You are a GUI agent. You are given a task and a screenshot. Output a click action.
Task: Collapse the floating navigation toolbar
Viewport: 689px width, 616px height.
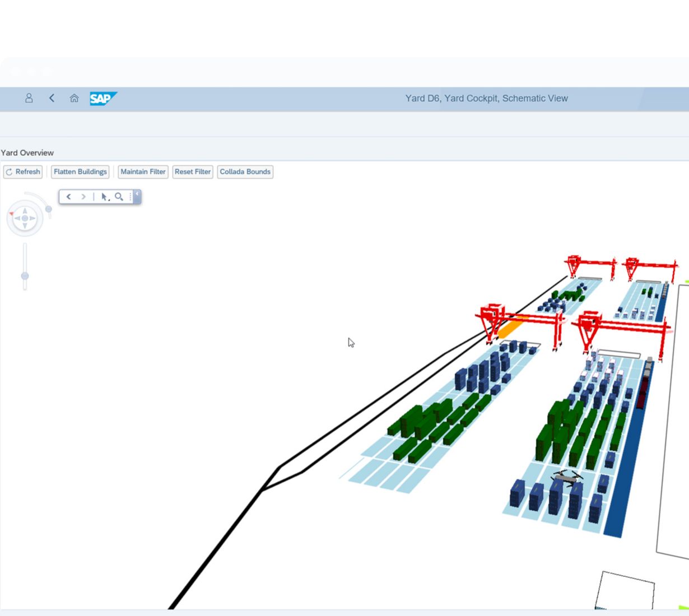[x=137, y=196]
